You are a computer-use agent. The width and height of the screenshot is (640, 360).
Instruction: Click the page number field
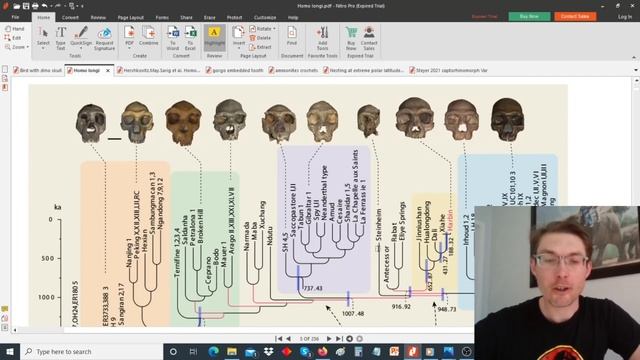[309, 339]
